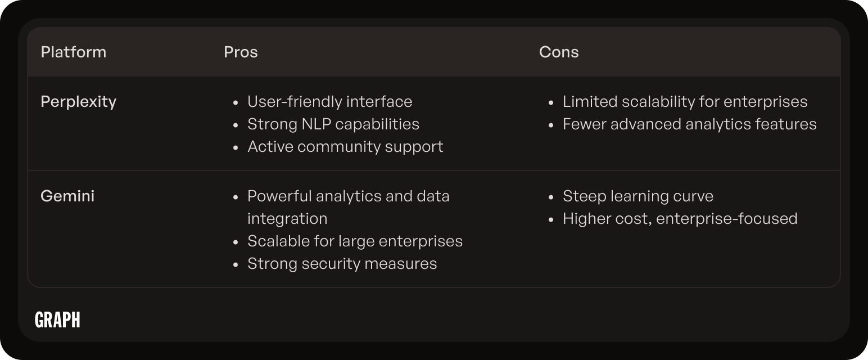Click 'Limited scalability for enterprises' text
Viewport: 868px width, 360px height.
pos(685,102)
